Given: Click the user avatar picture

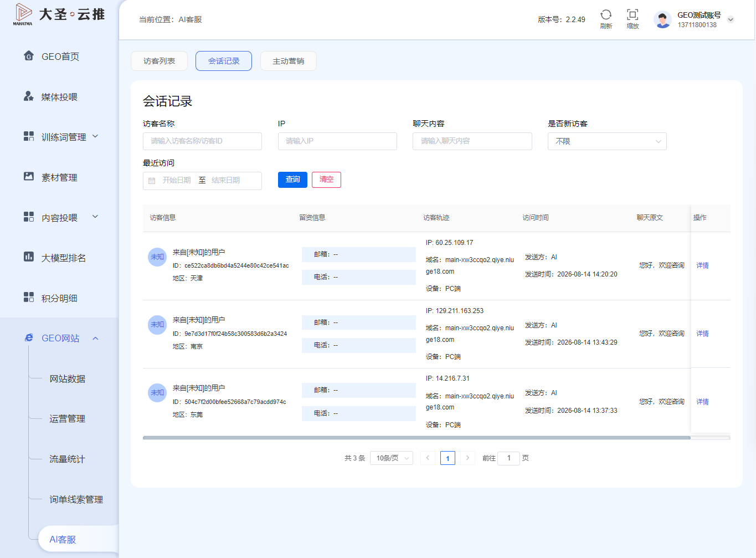Looking at the screenshot, I should tap(662, 19).
